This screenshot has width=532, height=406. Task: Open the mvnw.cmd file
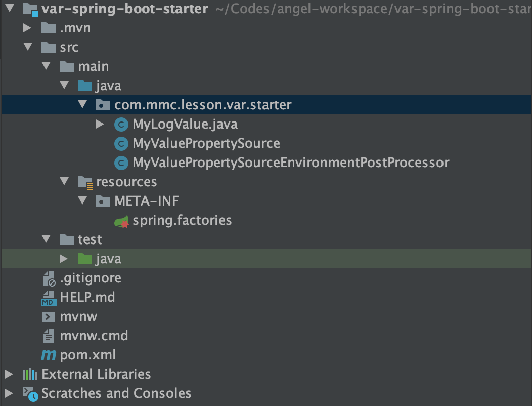pos(94,336)
